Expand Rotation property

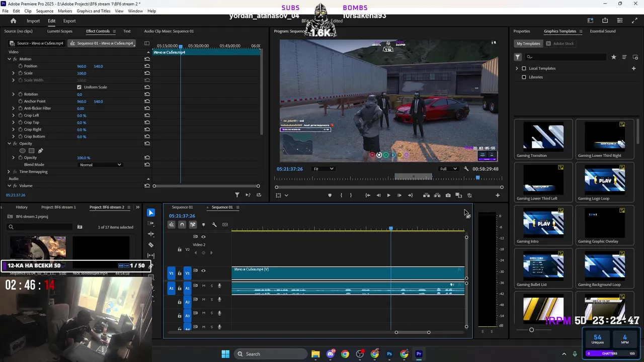tap(14, 94)
